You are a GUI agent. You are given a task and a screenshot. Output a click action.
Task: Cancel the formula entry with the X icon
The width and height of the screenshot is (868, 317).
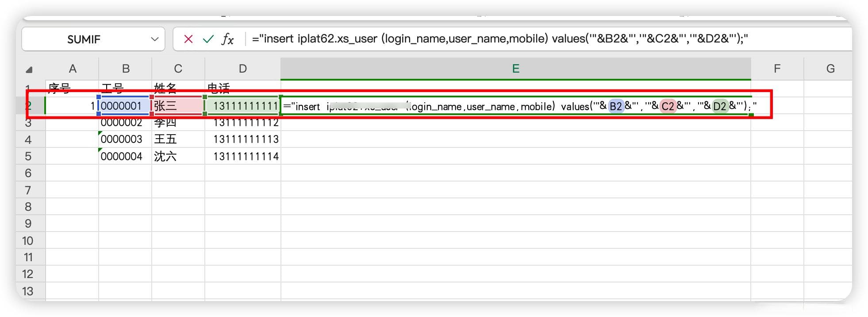tap(188, 39)
